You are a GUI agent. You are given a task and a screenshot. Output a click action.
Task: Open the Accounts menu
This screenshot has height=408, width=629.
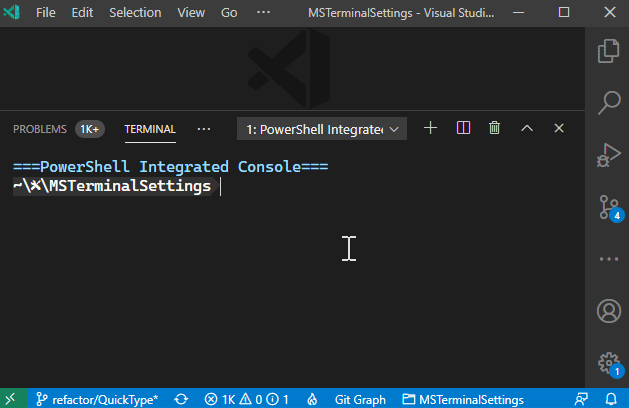609,311
